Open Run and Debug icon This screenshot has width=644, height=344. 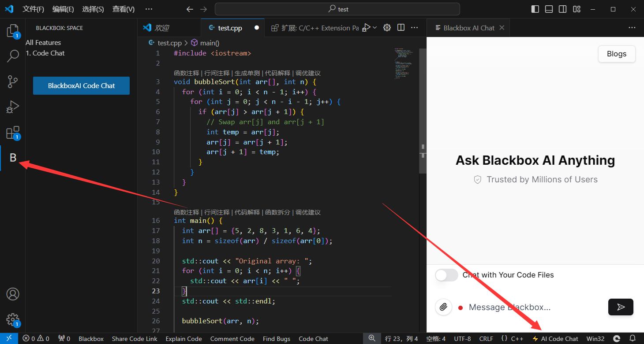[13, 107]
